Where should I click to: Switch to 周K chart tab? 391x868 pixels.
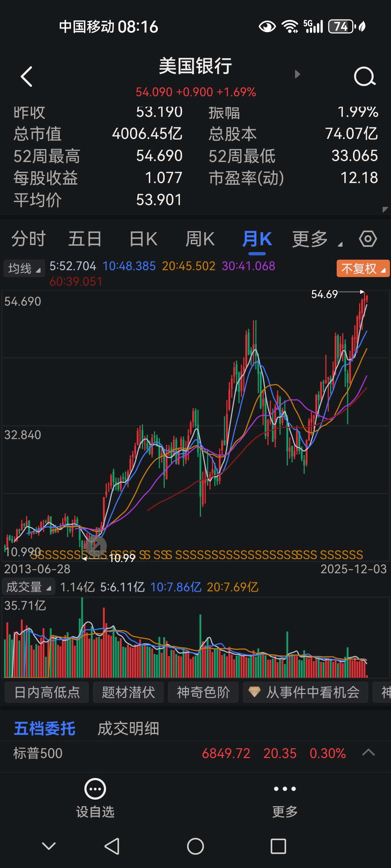[200, 239]
